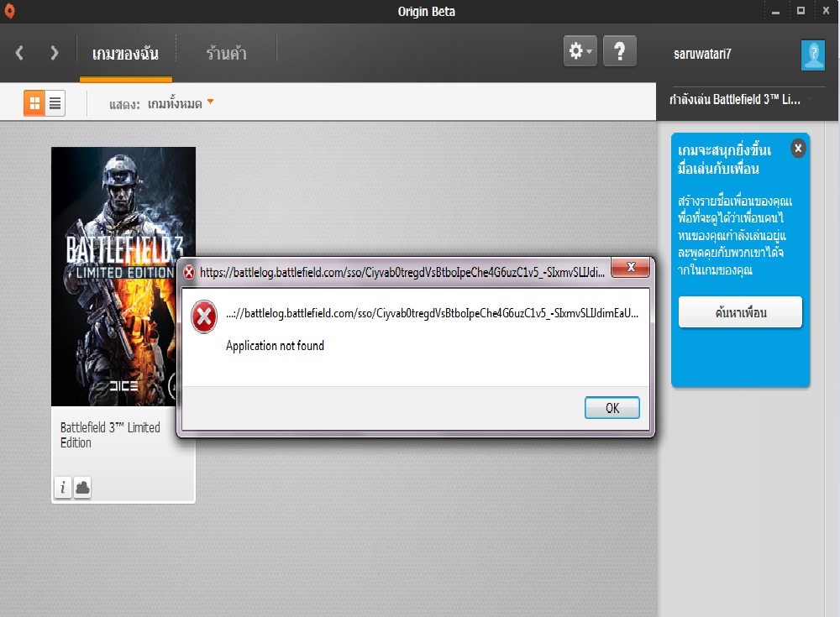Open the เกมทั้งหมด filter dropdown

click(181, 103)
